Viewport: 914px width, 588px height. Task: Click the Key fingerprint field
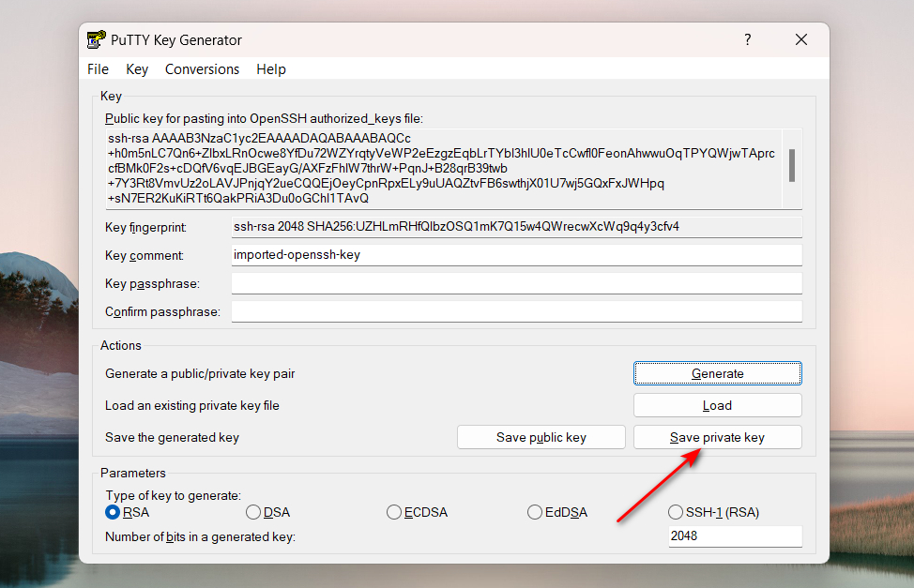tap(516, 227)
